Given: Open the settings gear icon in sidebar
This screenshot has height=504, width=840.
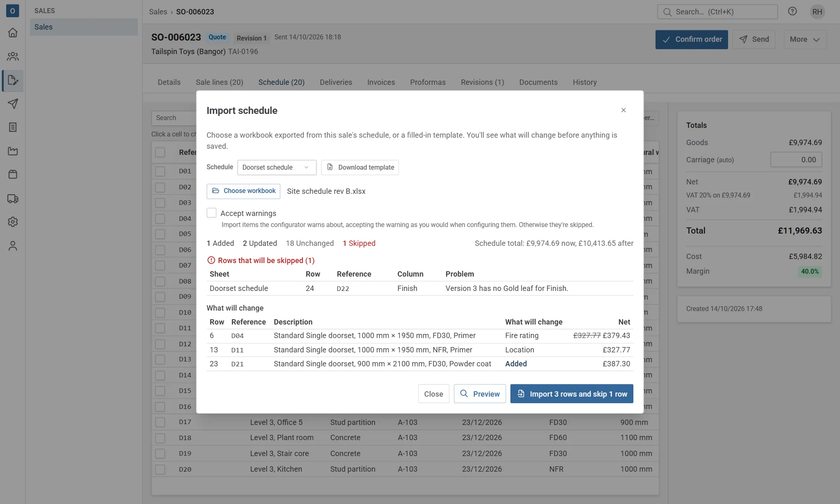Looking at the screenshot, I should tap(13, 222).
